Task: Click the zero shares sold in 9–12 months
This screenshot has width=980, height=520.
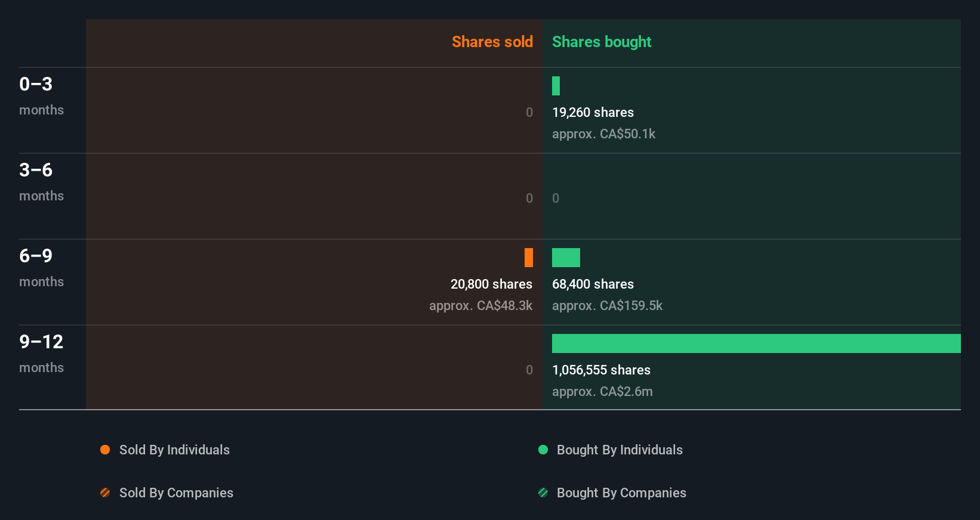Action: click(x=529, y=370)
